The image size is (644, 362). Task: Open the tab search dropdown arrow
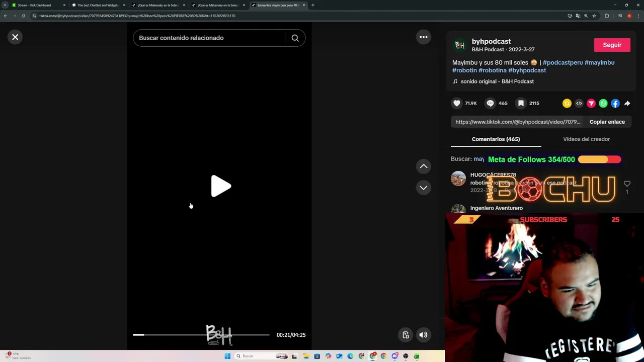[5, 5]
